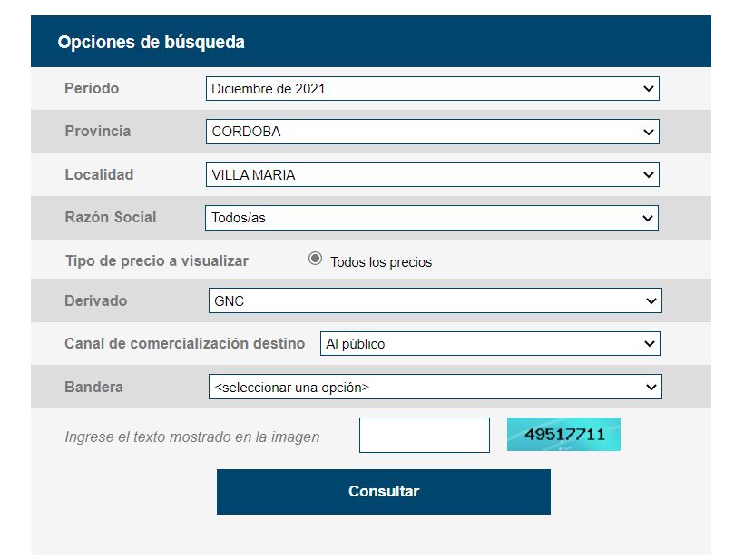The image size is (734, 560).
Task: Click the Localidad label
Action: click(99, 175)
